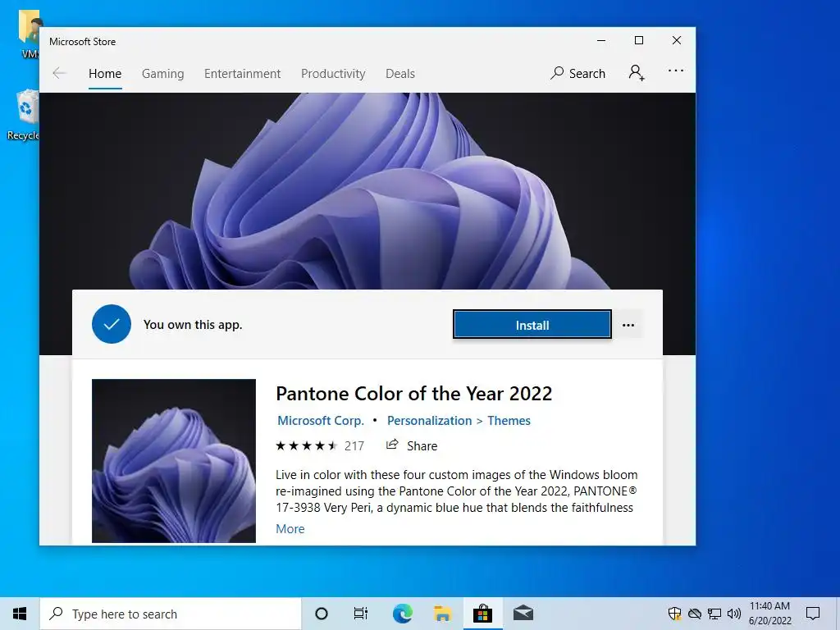The height and width of the screenshot is (630, 840).
Task: Open the notification center icon
Action: click(x=813, y=614)
